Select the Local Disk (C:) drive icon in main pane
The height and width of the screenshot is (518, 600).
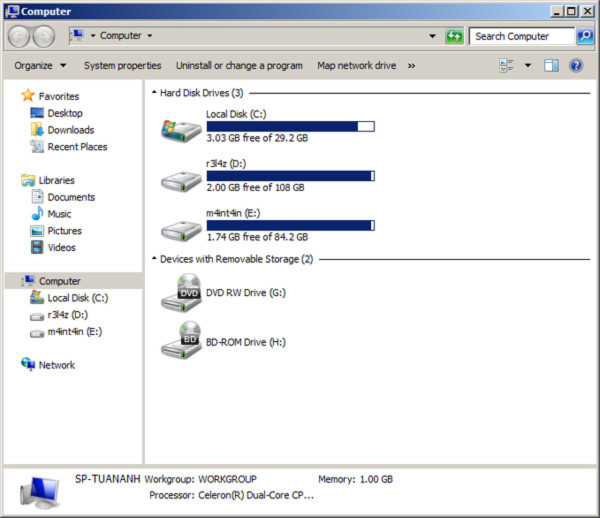[x=181, y=131]
